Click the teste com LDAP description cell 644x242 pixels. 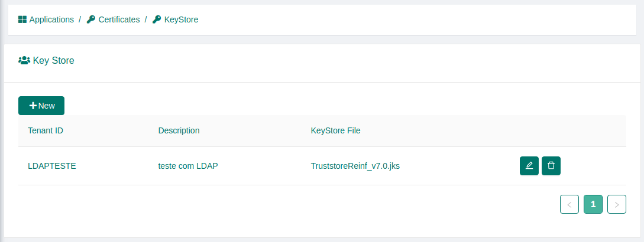click(188, 166)
